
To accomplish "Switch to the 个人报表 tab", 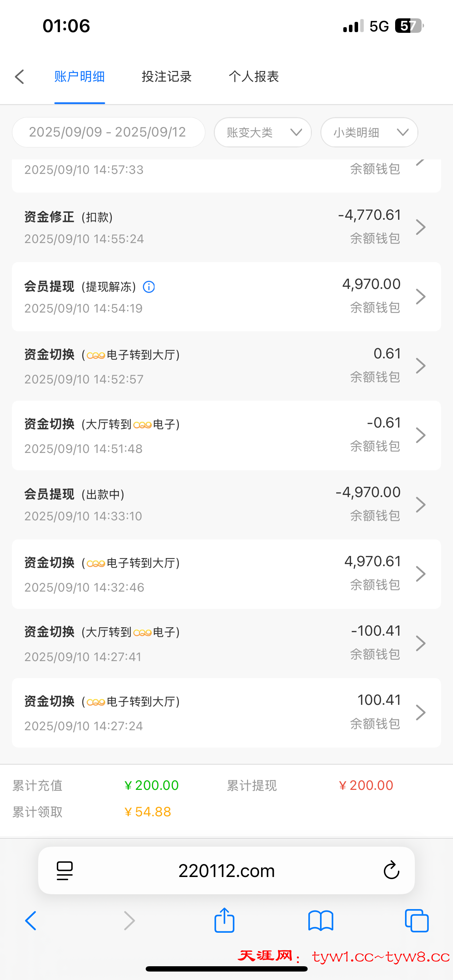I will click(x=254, y=77).
